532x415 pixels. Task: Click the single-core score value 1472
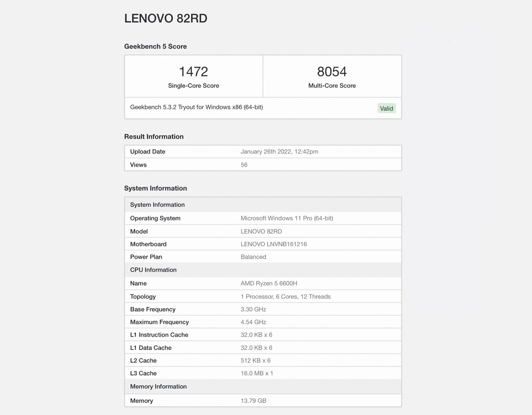click(193, 72)
